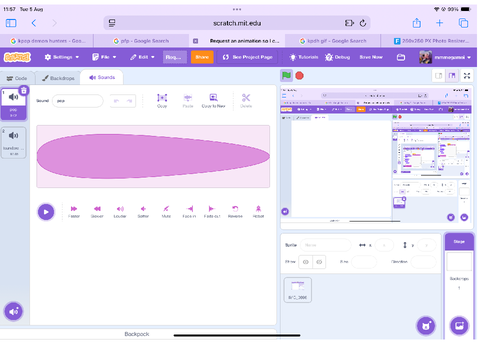Image resolution: width=480 pixels, height=360 pixels.
Task: Apply the Fade in effect
Action: (x=189, y=211)
